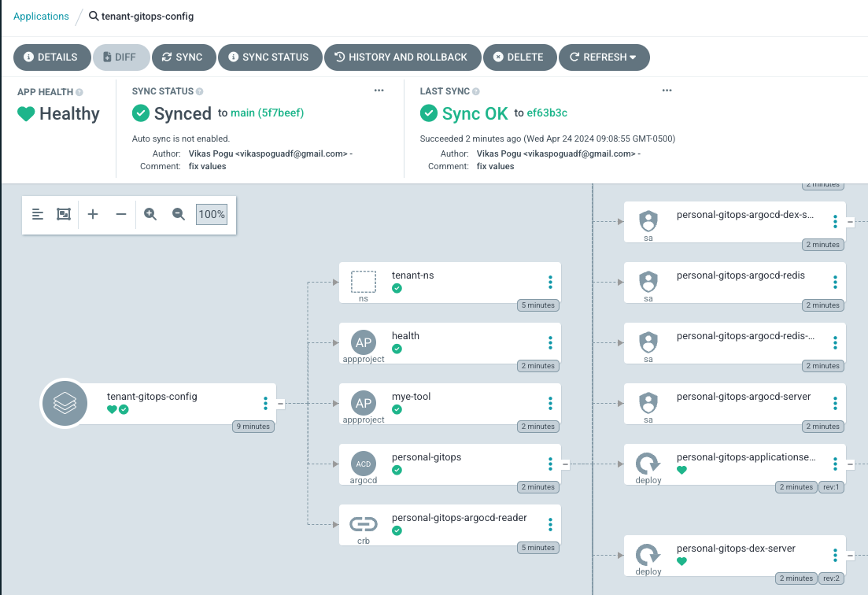Image resolution: width=868 pixels, height=595 pixels.
Task: Open kebab menu for tenant-ns node
Action: click(550, 283)
